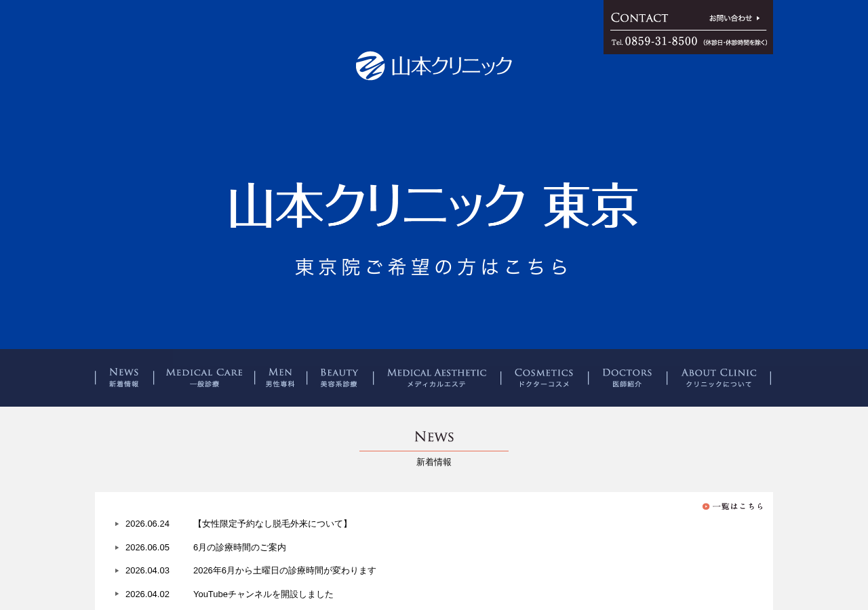Click the date 2026.04.02
Screen dimensions: 868x610
[x=147, y=594]
